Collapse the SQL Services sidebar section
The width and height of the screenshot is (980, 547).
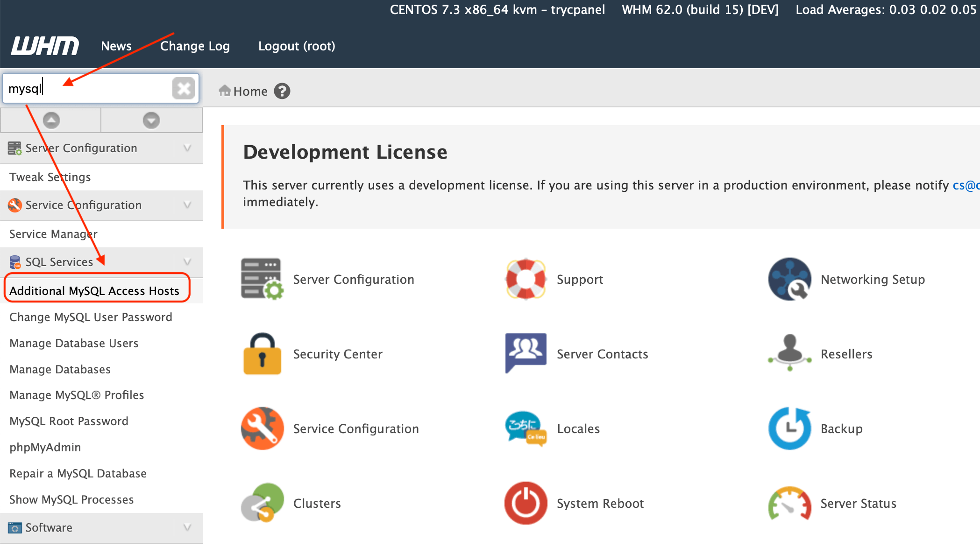pos(187,262)
